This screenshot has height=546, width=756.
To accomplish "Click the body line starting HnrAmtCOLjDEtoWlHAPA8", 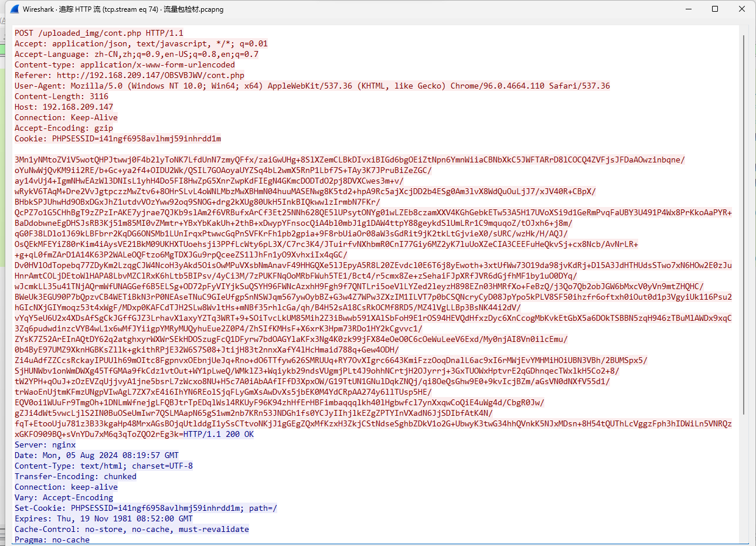I will (x=296, y=276).
